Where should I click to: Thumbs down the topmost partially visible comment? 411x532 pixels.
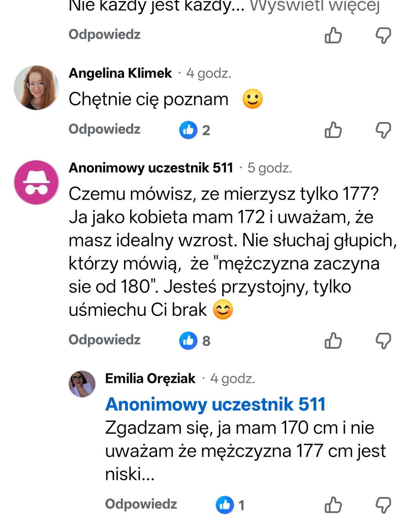383,35
